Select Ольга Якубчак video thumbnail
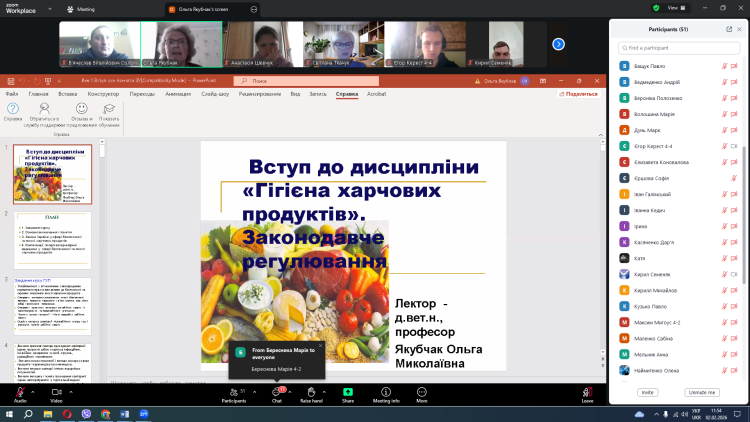The width and height of the screenshot is (750, 422). tap(181, 44)
